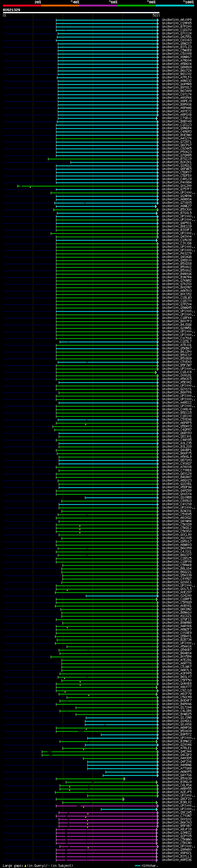Click the cyan bar for UniRef100_Q4Y7G6
Screen dimensions: 197x868
[131, 775]
